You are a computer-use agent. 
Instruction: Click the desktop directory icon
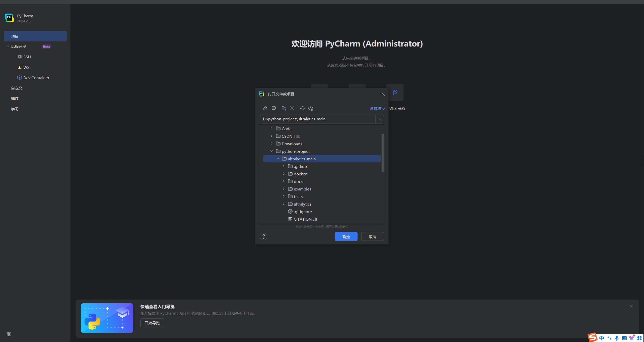(x=273, y=108)
